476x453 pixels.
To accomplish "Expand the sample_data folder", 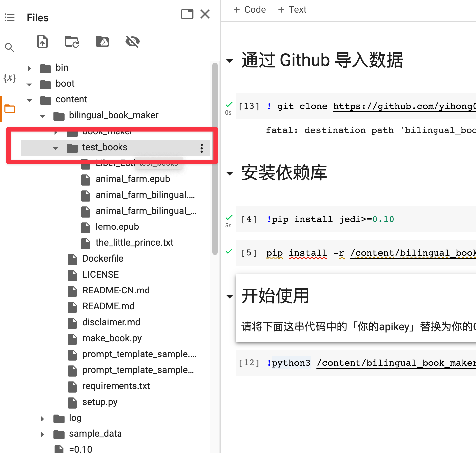I will 42,434.
